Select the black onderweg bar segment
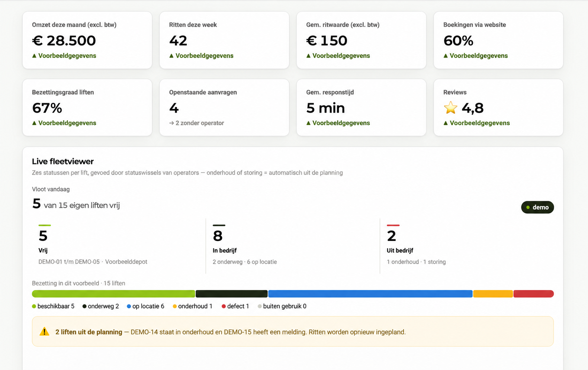588x370 pixels. tap(232, 294)
